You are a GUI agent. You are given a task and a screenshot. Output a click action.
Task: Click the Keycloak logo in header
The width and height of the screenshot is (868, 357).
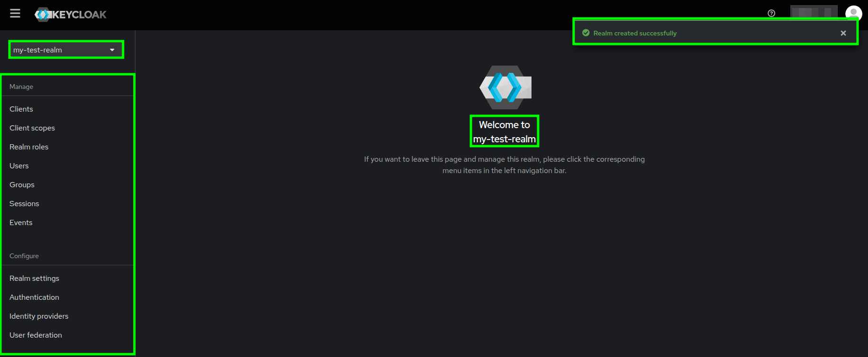[x=71, y=15]
